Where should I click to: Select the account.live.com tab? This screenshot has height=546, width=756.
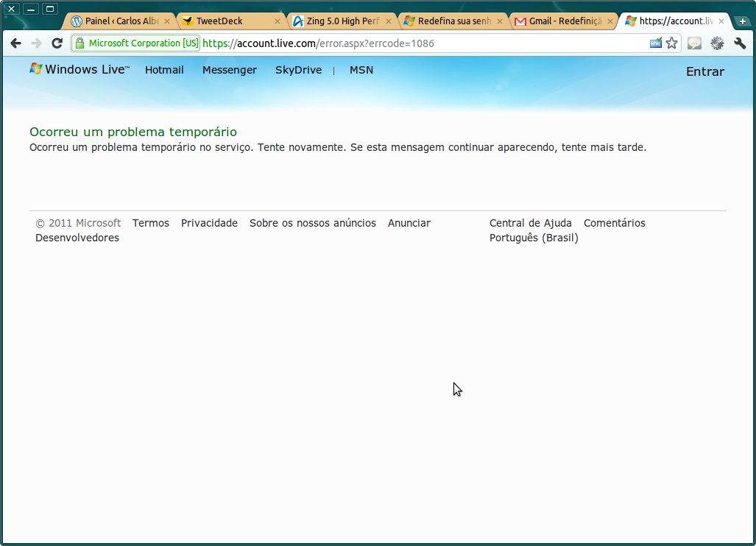point(674,21)
